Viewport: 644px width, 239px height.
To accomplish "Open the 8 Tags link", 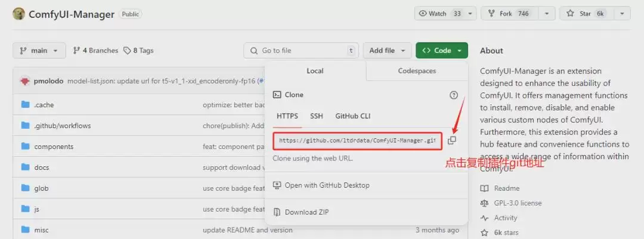I will 138,51.
